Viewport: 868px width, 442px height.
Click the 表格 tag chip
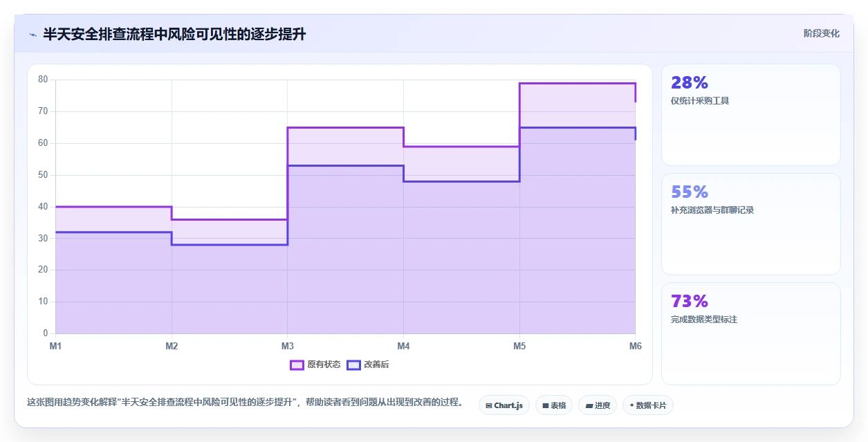(x=554, y=405)
